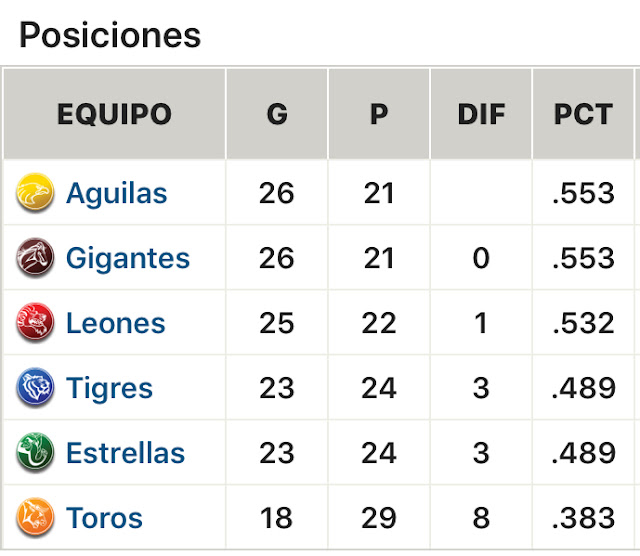The height and width of the screenshot is (556, 640).
Task: Visit the Toros team link
Action: 104,518
